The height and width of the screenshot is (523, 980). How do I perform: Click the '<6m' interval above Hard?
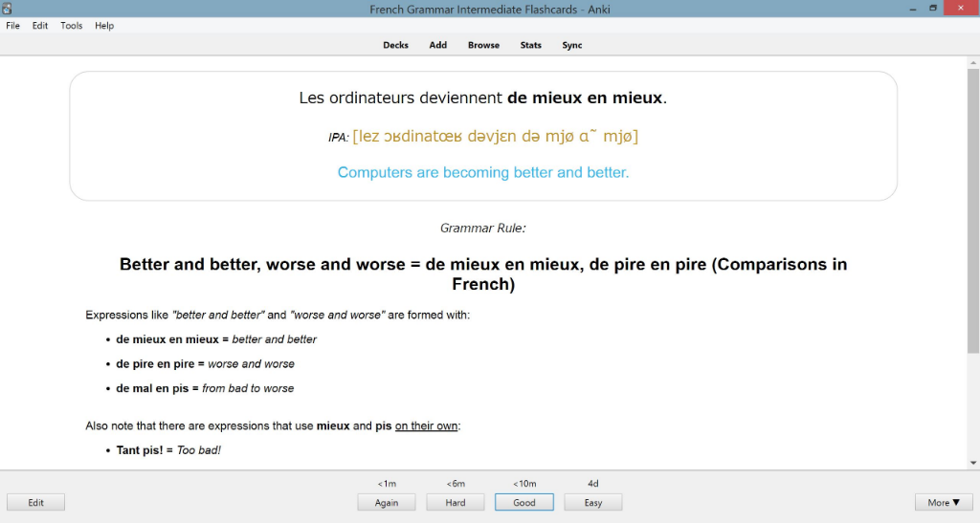click(455, 484)
